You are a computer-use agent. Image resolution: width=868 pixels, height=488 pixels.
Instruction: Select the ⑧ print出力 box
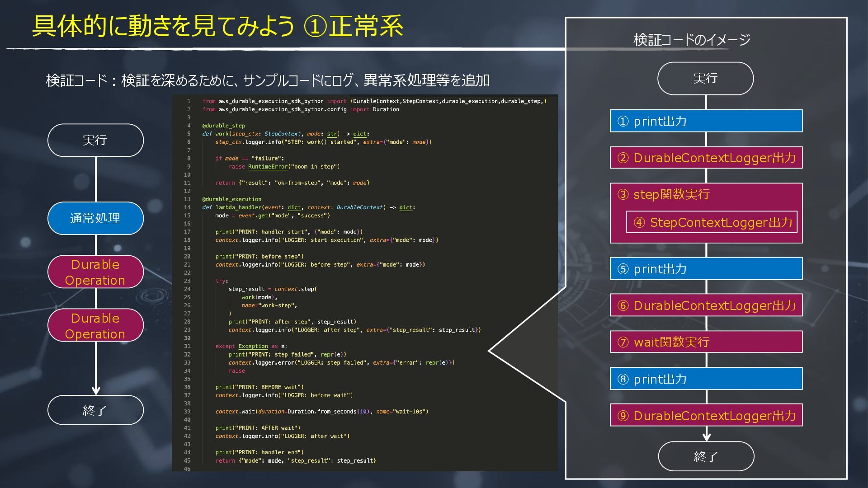706,379
